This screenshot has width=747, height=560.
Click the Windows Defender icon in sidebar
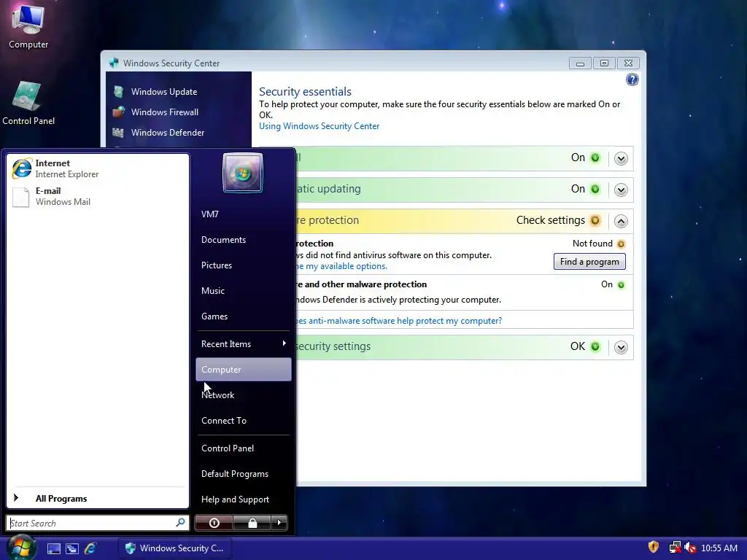coord(118,133)
